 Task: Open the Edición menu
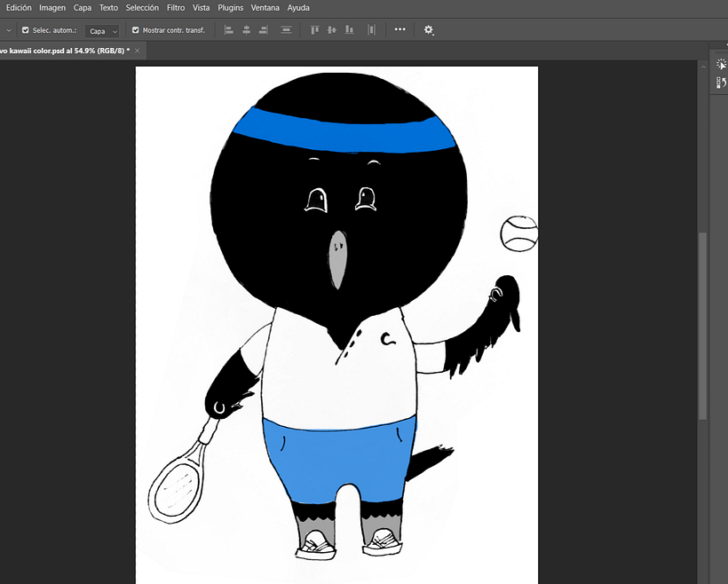coord(19,8)
